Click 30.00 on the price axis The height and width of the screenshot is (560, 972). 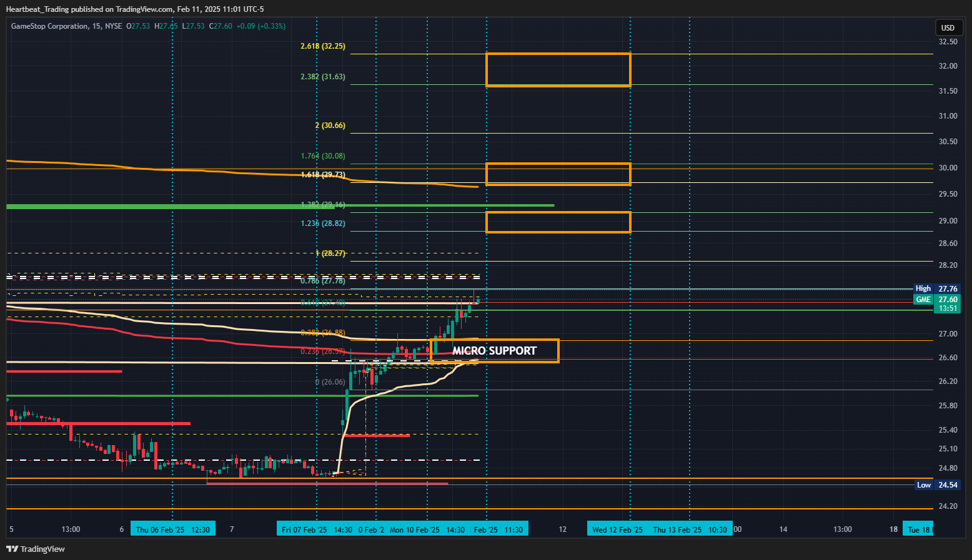click(948, 168)
